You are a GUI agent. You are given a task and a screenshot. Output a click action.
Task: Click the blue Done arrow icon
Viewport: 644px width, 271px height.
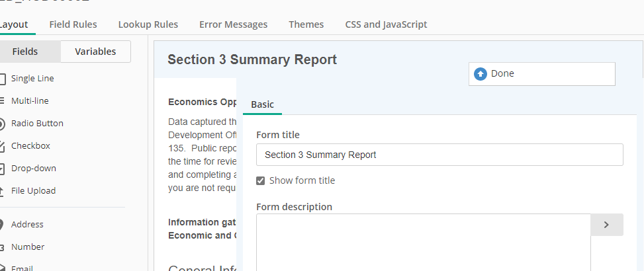481,74
